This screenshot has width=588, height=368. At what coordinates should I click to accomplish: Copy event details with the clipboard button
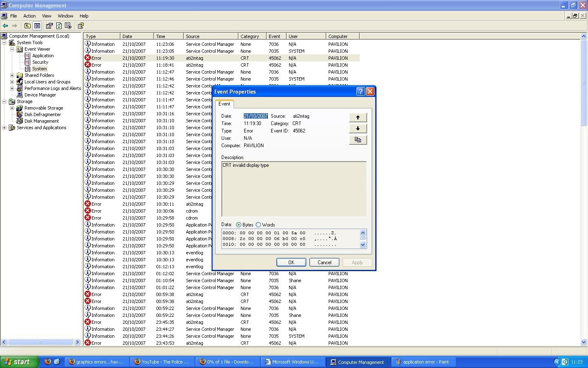tap(358, 140)
